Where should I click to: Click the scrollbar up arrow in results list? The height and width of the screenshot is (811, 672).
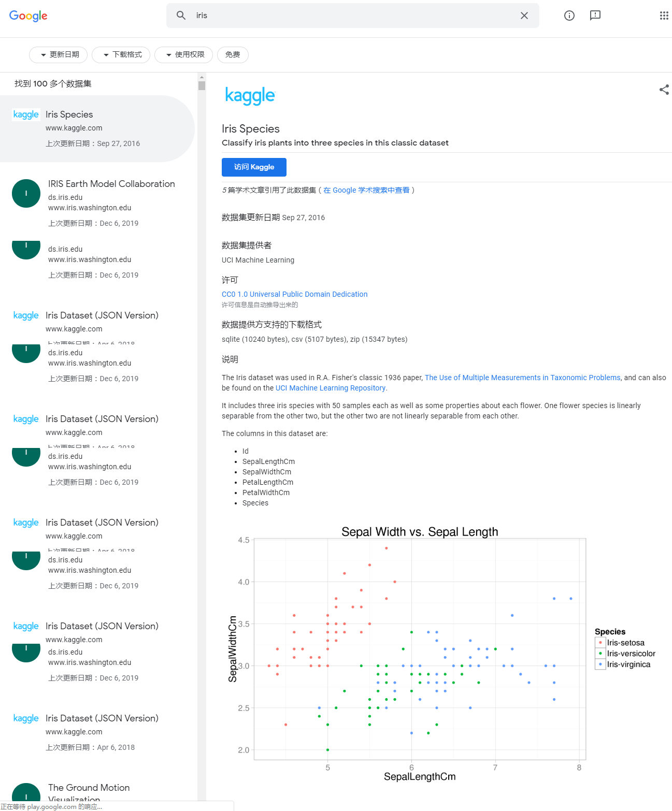202,77
